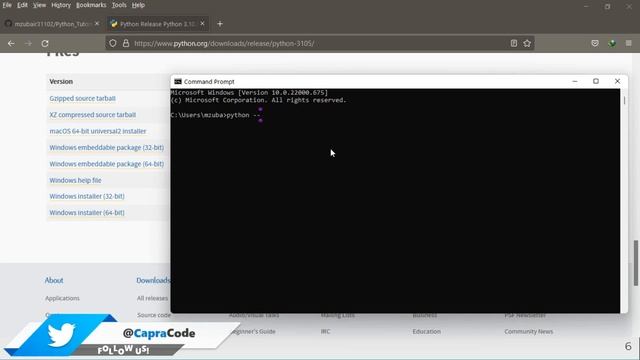The width and height of the screenshot is (640, 360).
Task: Open the Downloads footer link
Action: pyautogui.click(x=153, y=280)
